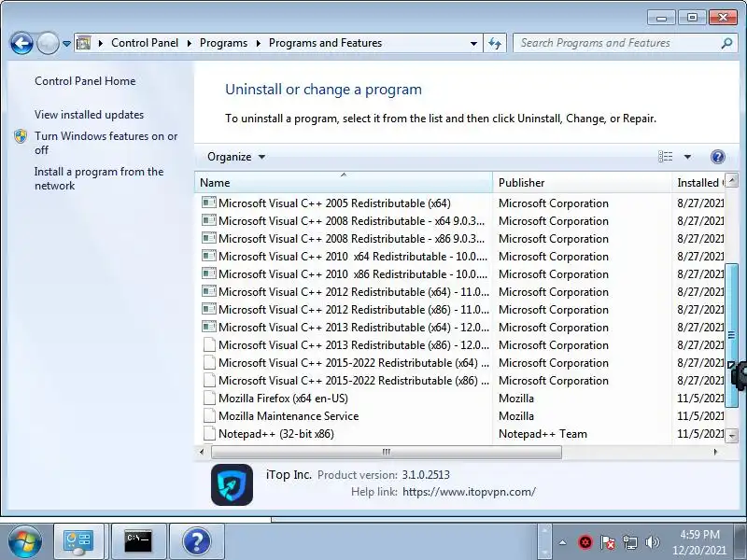This screenshot has height=560, width=747.
Task: Select Visual C++ 2010 x64 Redistributable row
Action: pyautogui.click(x=459, y=257)
